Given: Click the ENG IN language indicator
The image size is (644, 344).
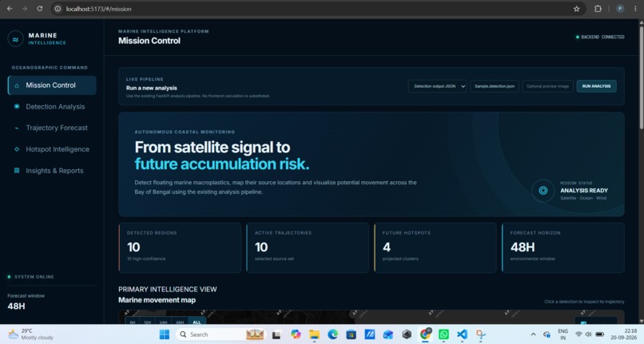Looking at the screenshot, I should [563, 334].
